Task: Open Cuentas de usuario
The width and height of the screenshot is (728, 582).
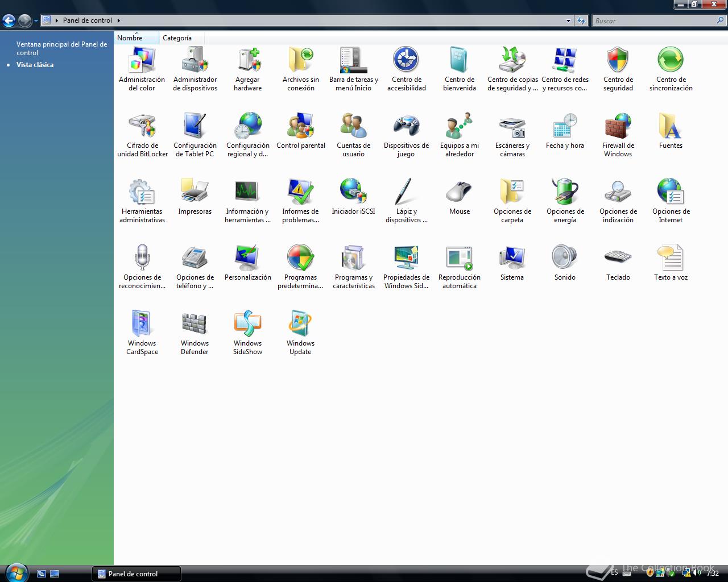Action: pyautogui.click(x=353, y=135)
